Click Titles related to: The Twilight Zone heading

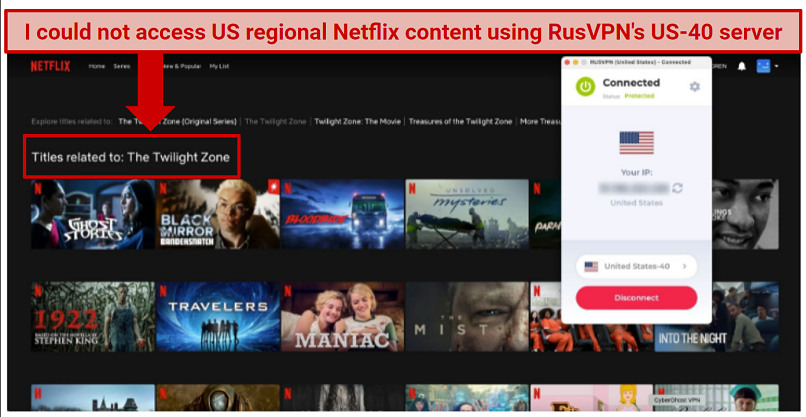tap(131, 157)
